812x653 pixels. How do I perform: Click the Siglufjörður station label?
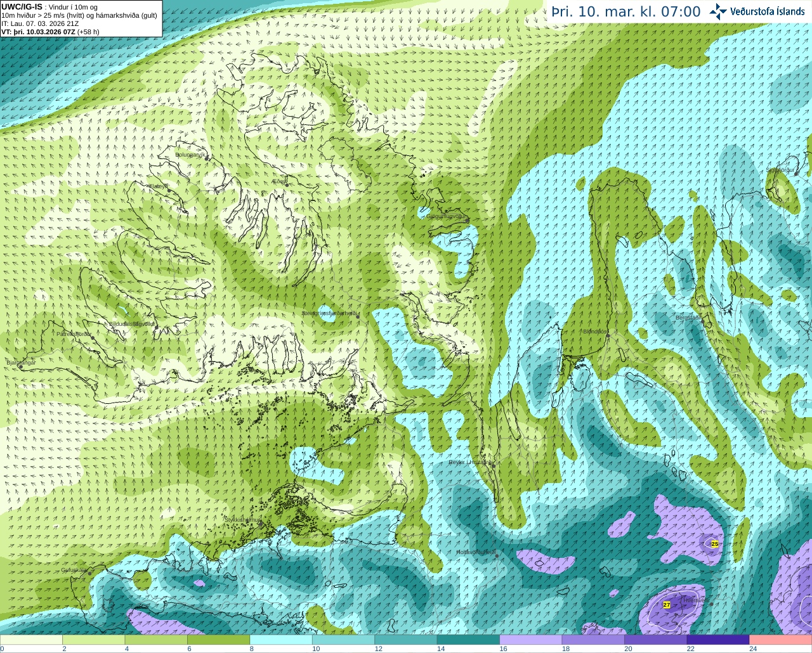pos(780,170)
